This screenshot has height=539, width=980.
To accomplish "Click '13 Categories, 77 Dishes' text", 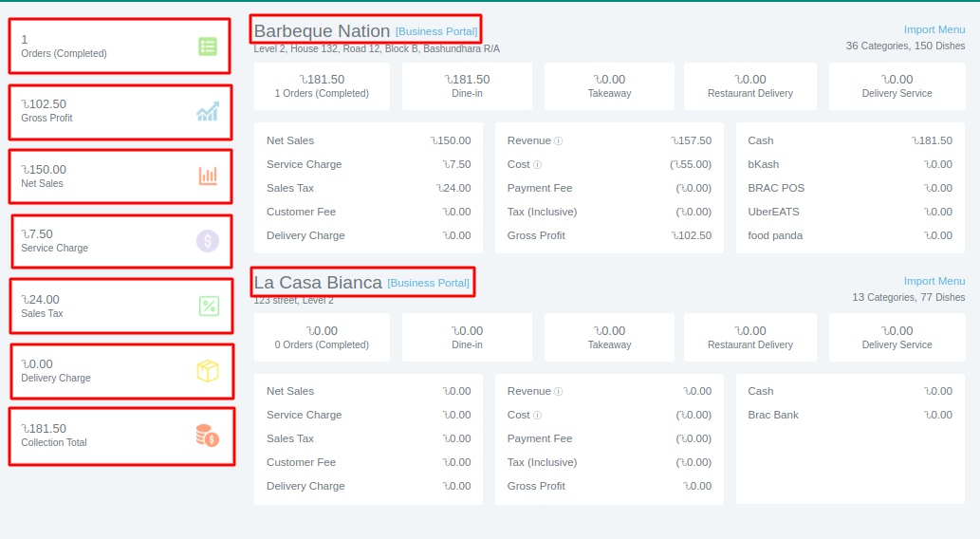I will [909, 297].
